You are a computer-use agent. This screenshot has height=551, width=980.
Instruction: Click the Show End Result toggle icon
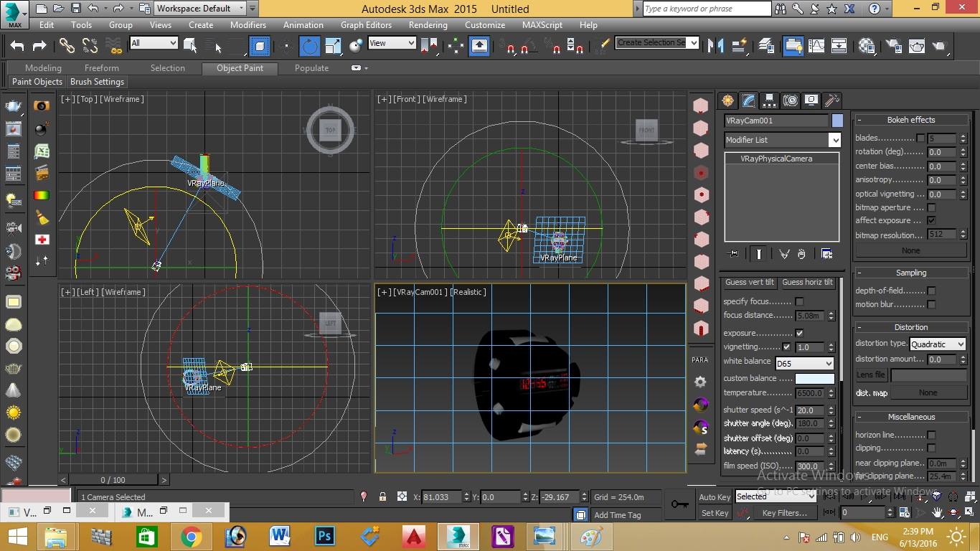tap(759, 253)
